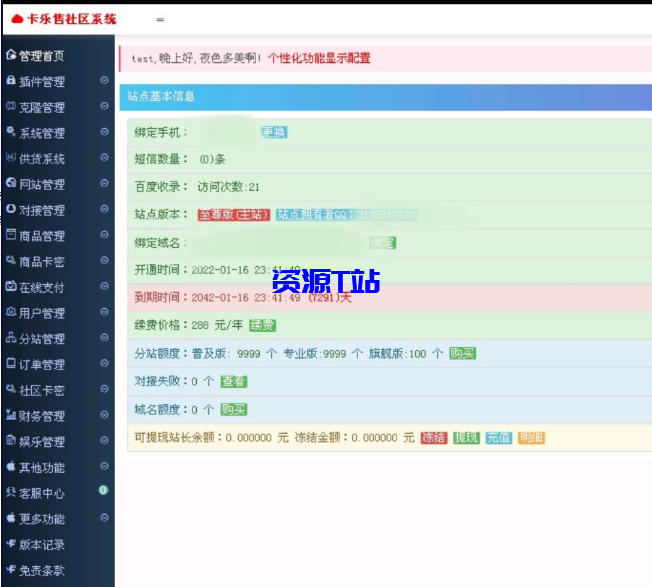The width and height of the screenshot is (652, 587).
Task: Click the 供货系统 icon
Action: 11,158
